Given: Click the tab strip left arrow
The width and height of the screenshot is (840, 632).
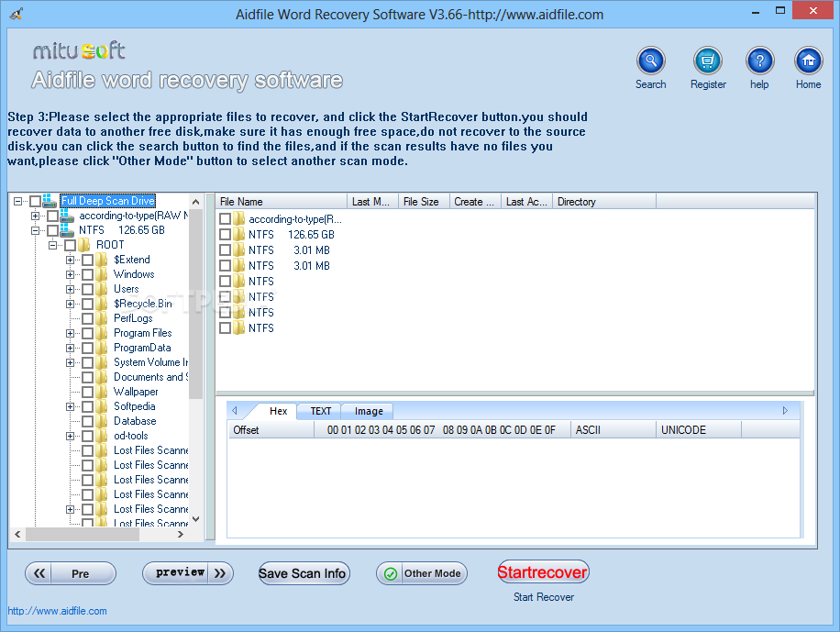Looking at the screenshot, I should click(x=235, y=411).
